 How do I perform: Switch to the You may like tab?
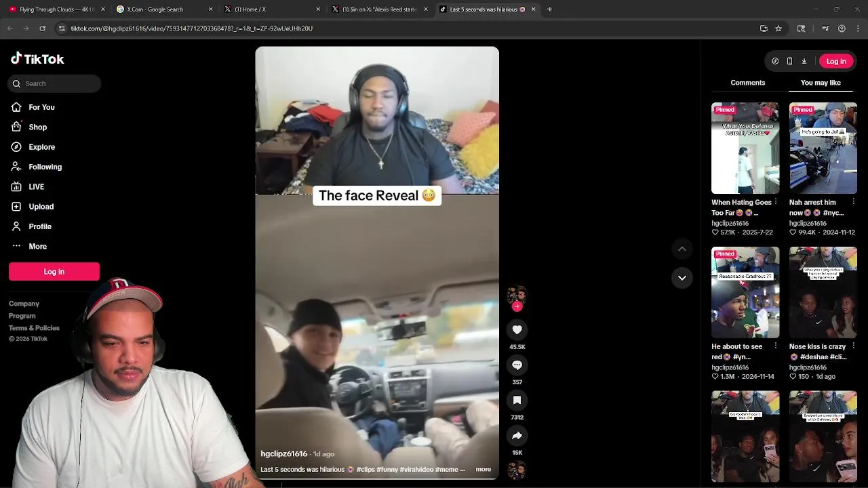821,83
